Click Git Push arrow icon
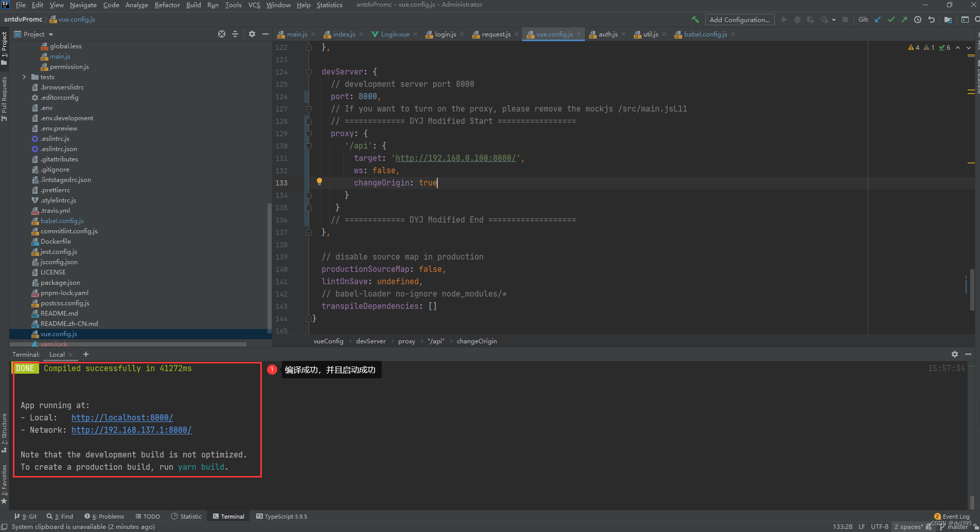This screenshot has height=532, width=980. click(x=904, y=20)
